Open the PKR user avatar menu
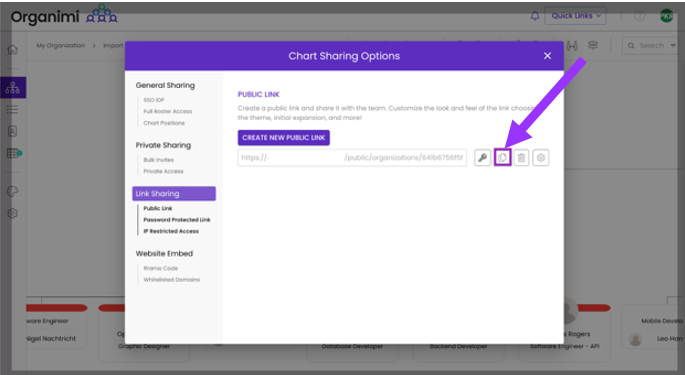The image size is (685, 375). 666,16
